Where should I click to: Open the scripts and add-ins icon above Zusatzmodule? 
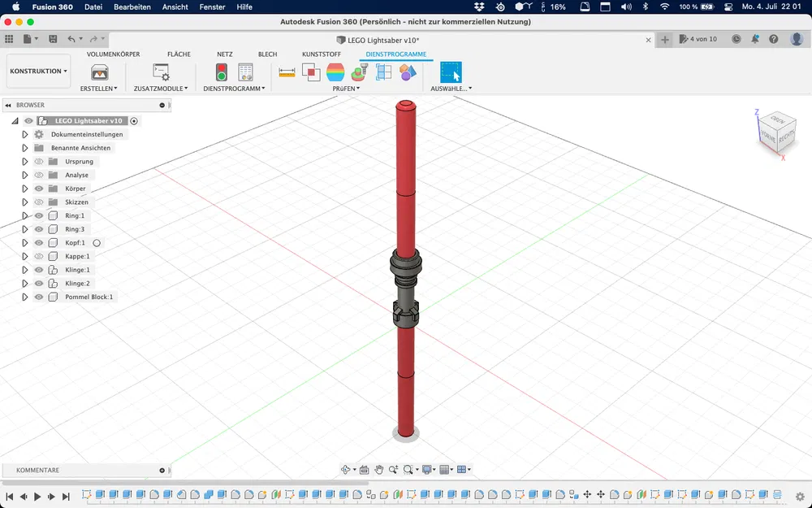pyautogui.click(x=161, y=72)
